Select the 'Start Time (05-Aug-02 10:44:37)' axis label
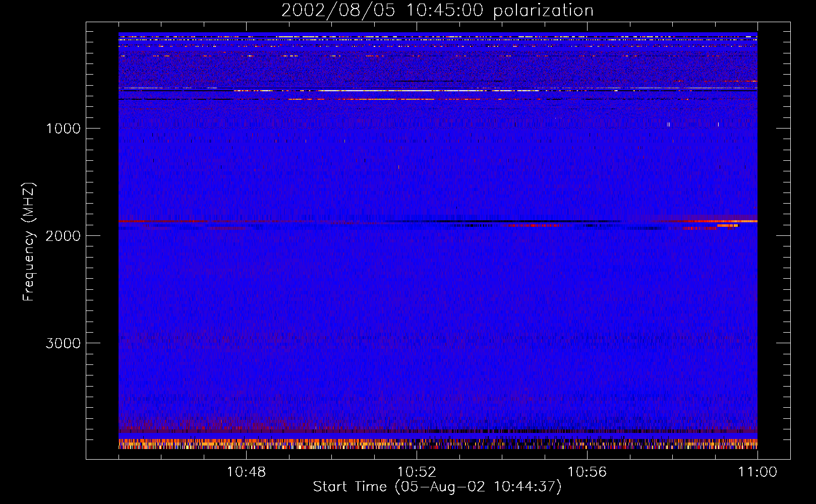The image size is (816, 504). [437, 487]
